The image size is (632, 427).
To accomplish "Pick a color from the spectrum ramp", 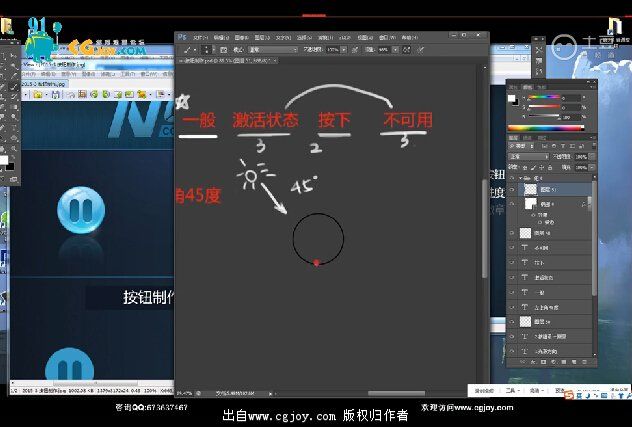I will (x=546, y=128).
